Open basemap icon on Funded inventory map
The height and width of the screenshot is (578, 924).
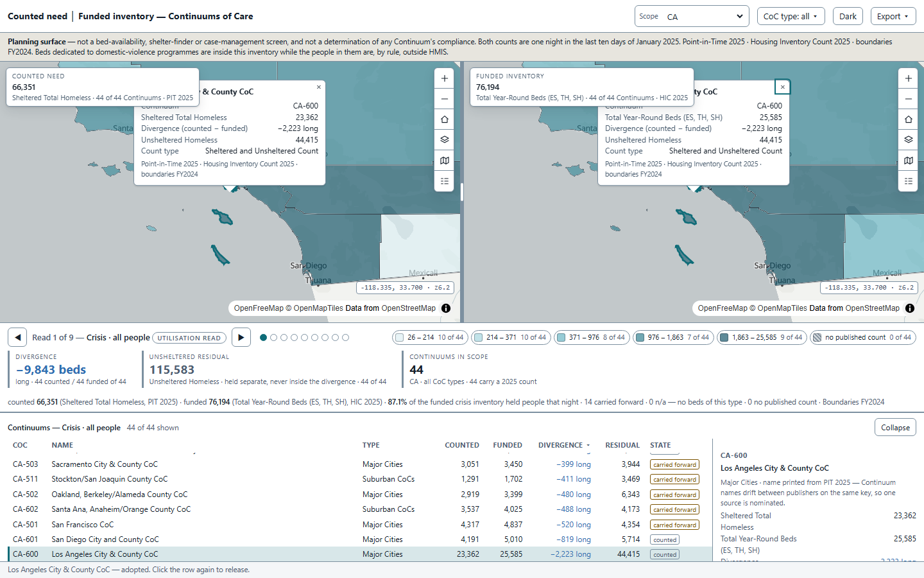pos(909,161)
